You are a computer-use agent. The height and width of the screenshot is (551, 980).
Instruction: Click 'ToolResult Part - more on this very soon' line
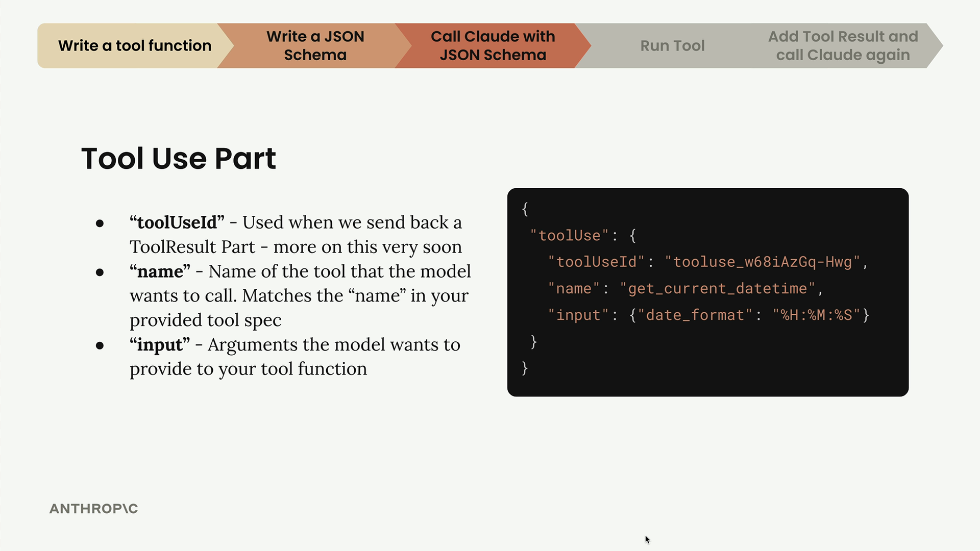(x=296, y=247)
